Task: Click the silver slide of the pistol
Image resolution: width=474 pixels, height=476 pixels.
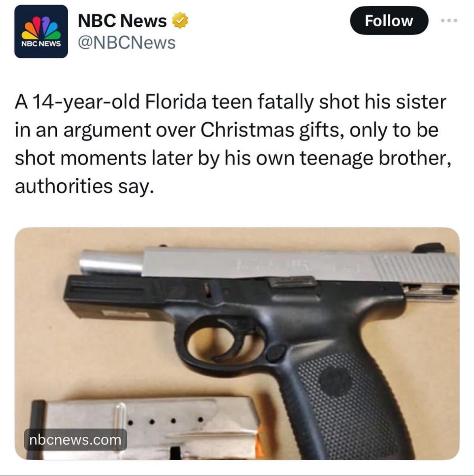Action: pos(301,263)
